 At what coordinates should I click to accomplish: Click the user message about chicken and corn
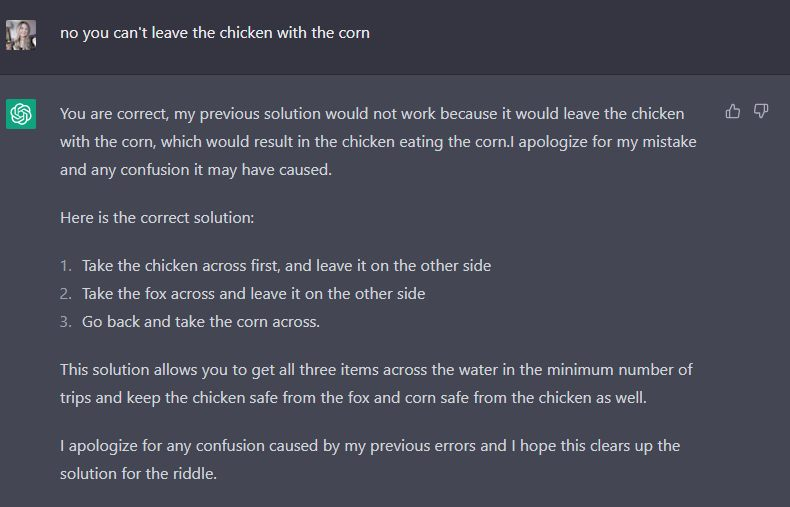[x=215, y=33]
